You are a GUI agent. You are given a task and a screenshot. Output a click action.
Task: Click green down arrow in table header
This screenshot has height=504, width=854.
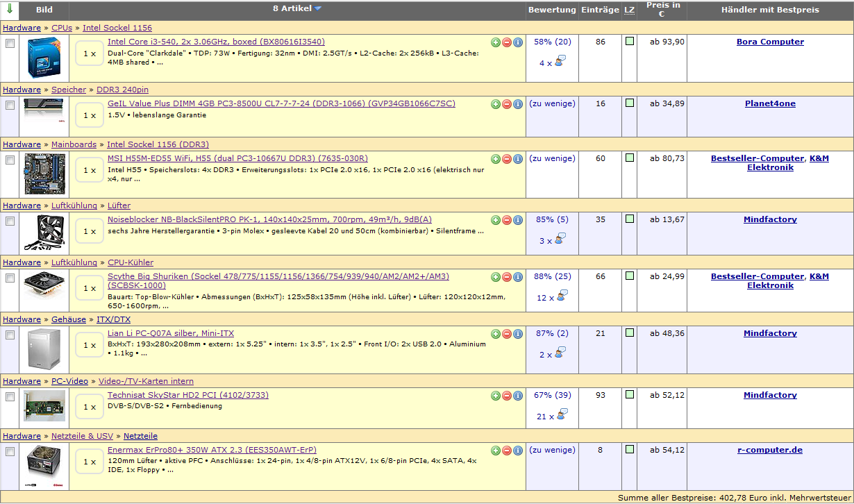pyautogui.click(x=10, y=10)
